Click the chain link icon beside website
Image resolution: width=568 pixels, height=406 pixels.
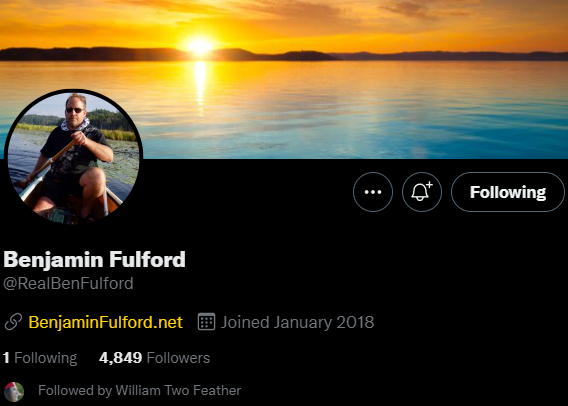13,322
